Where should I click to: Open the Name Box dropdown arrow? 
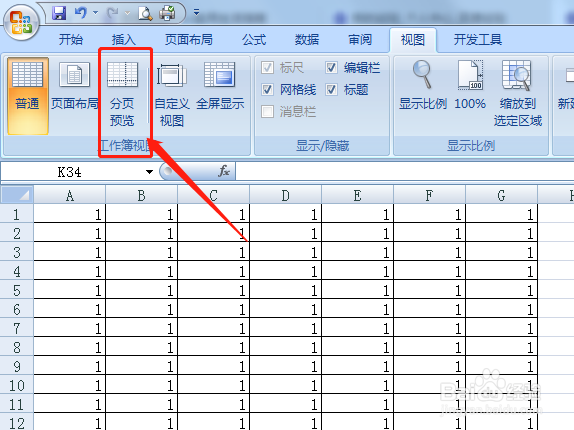149,172
